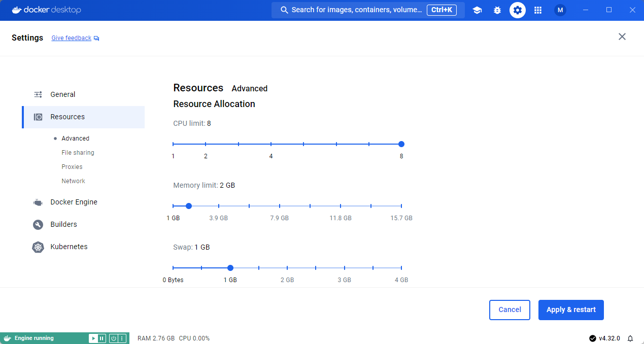
Task: Open the user account avatar M
Action: [x=560, y=10]
